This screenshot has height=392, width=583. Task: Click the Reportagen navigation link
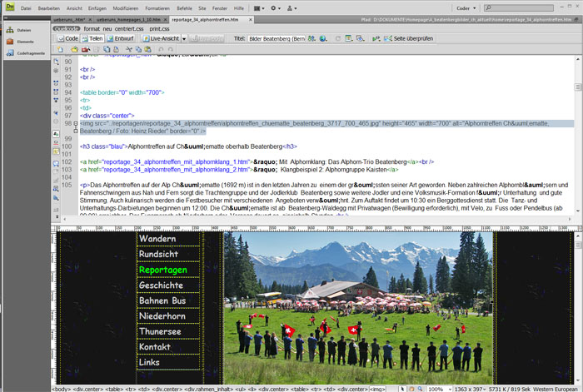tap(163, 270)
